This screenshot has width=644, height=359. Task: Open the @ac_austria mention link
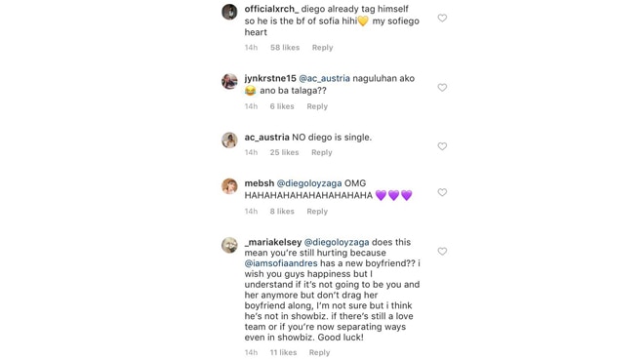[325, 78]
